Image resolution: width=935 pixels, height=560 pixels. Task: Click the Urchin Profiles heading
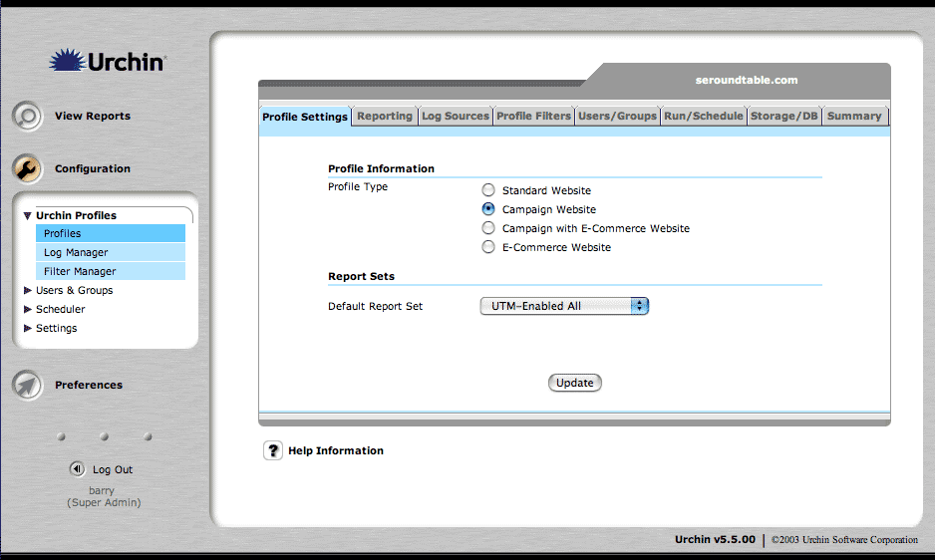77,215
